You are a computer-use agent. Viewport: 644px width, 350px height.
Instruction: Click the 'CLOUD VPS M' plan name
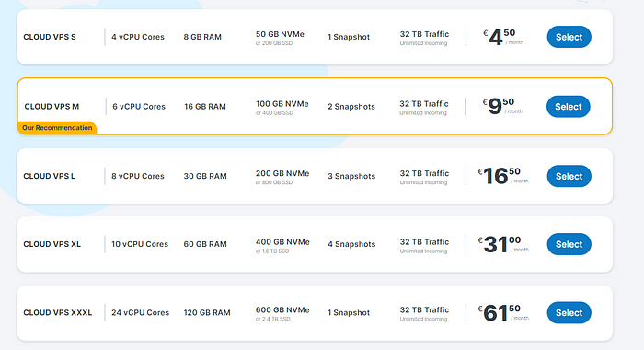52,107
